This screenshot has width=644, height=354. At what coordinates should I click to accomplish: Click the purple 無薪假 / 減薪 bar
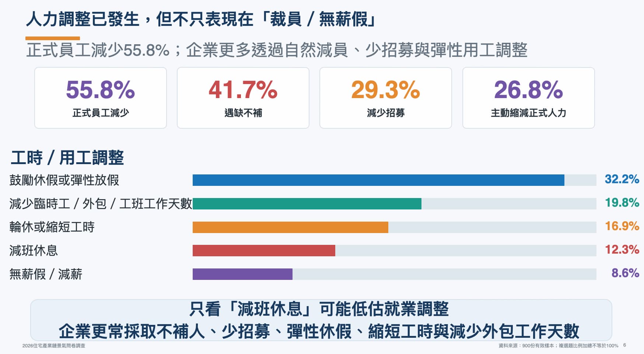(242, 274)
